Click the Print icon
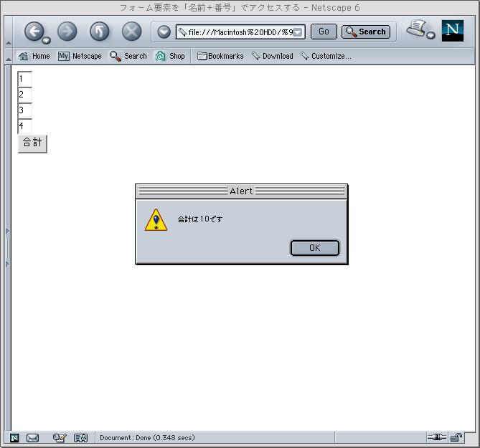480x448 pixels. pos(416,29)
